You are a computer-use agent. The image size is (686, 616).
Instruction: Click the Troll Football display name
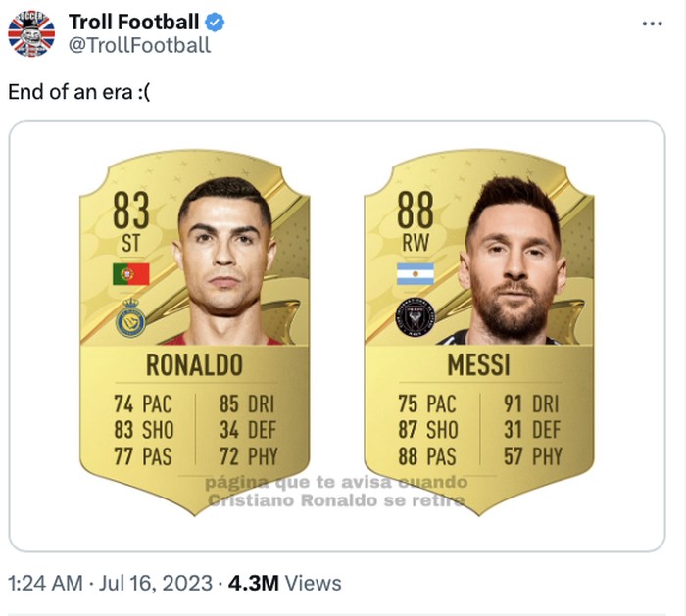click(133, 22)
